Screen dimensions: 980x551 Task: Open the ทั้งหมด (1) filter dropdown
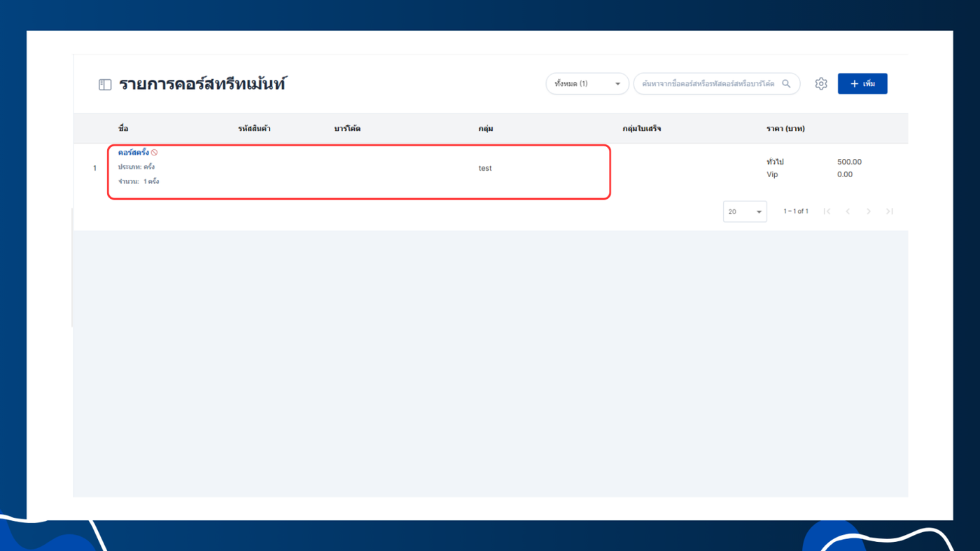[587, 84]
